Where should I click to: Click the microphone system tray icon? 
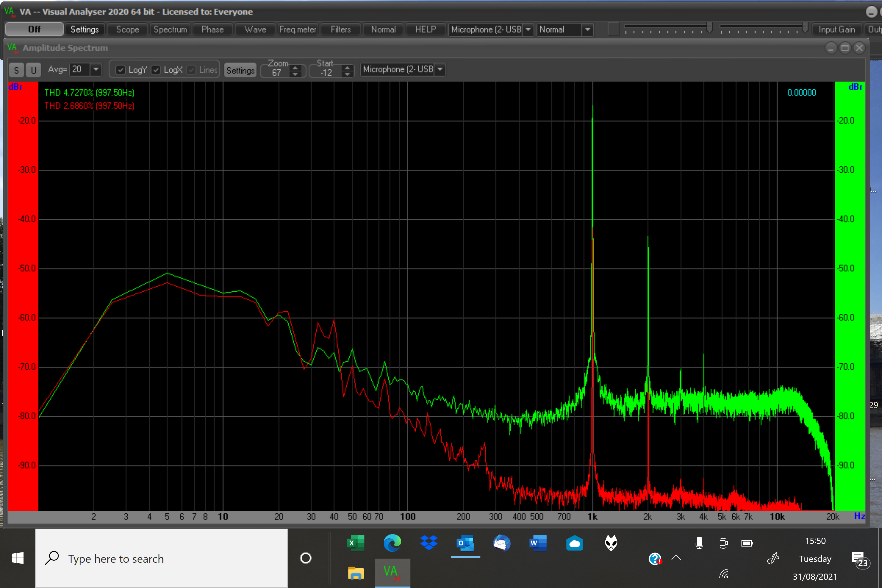(x=699, y=543)
